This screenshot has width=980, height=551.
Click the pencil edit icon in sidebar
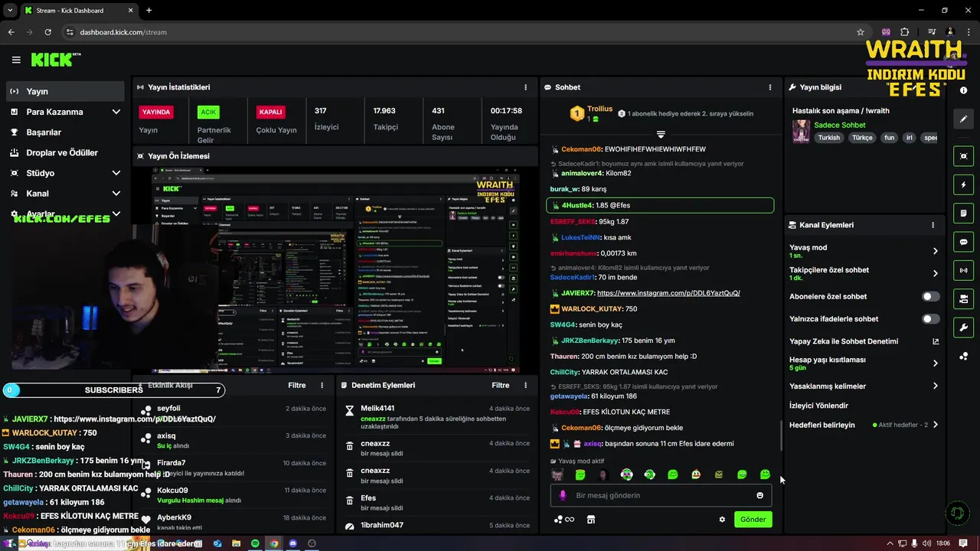point(963,119)
